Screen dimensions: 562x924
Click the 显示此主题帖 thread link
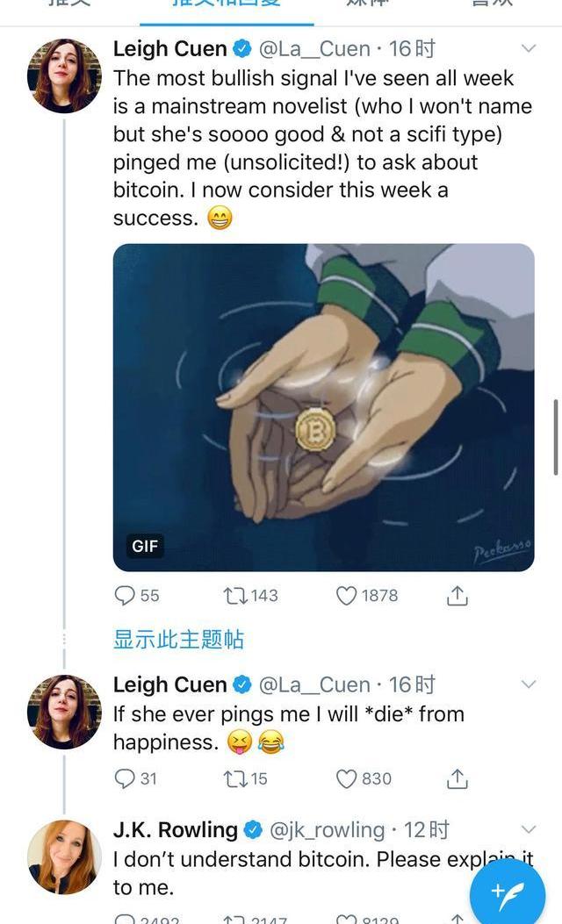click(x=178, y=640)
